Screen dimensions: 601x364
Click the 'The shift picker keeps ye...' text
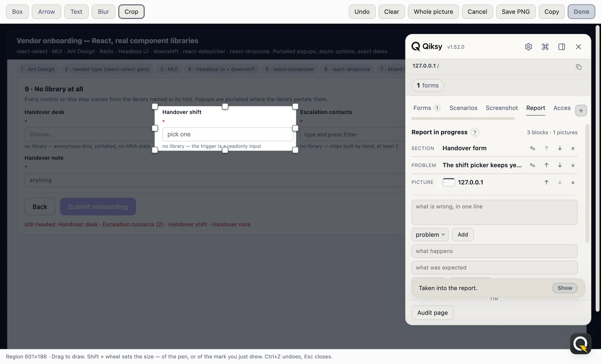tap(482, 165)
